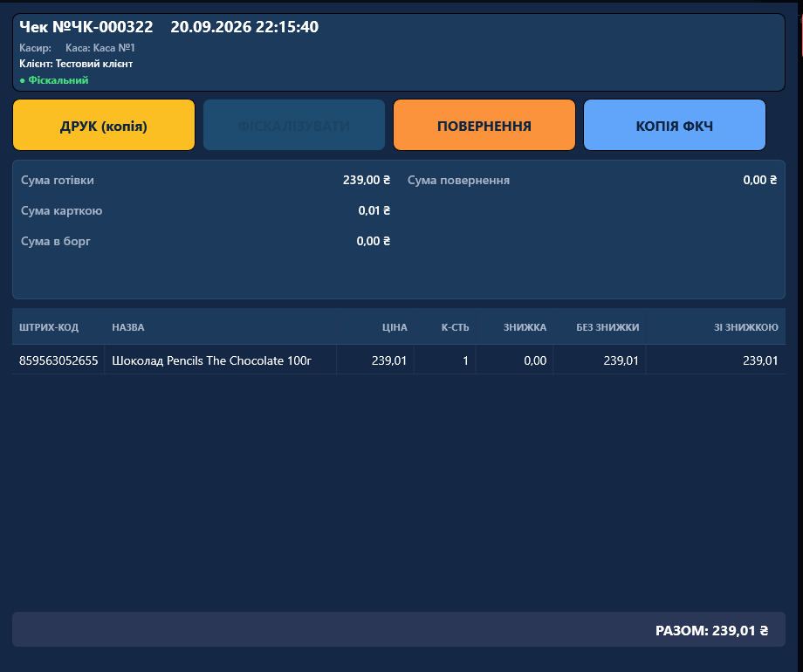Select the receipt number Чек №ЧК-000322
This screenshot has height=672, width=803.
pos(86,27)
